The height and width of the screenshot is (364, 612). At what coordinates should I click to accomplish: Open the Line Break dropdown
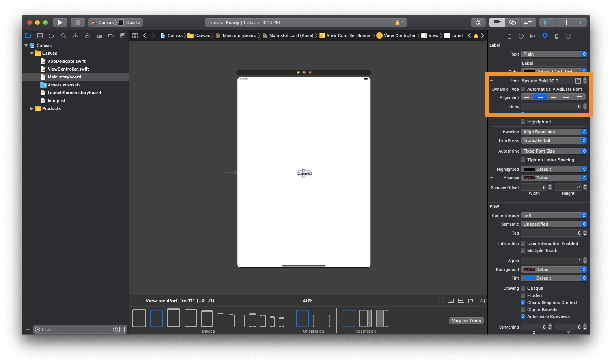[554, 140]
